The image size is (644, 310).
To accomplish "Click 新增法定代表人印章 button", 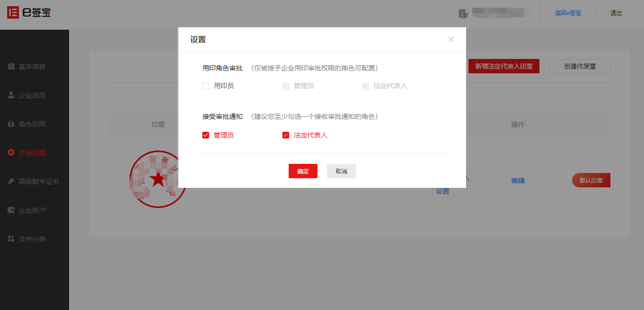I will coord(504,66).
